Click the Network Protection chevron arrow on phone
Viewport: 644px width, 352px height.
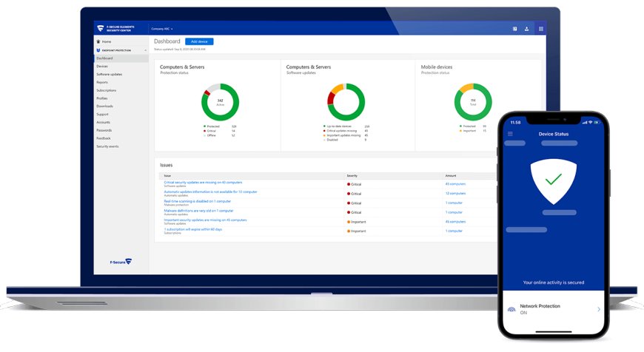tap(598, 309)
